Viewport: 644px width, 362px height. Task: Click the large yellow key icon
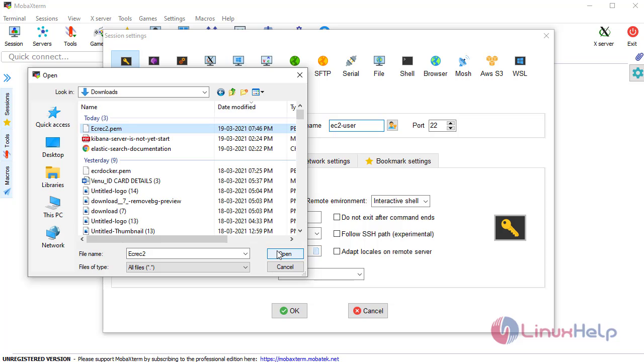pyautogui.click(x=510, y=228)
